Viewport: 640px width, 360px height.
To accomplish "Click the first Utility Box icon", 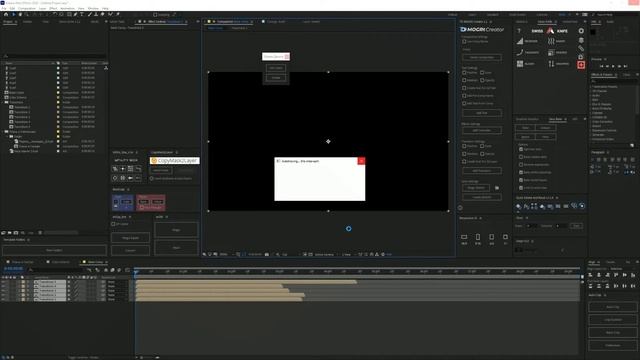I will pos(115,169).
